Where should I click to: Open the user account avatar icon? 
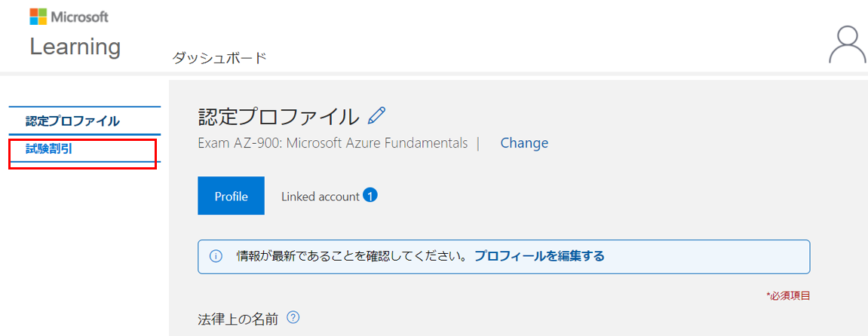point(848,44)
